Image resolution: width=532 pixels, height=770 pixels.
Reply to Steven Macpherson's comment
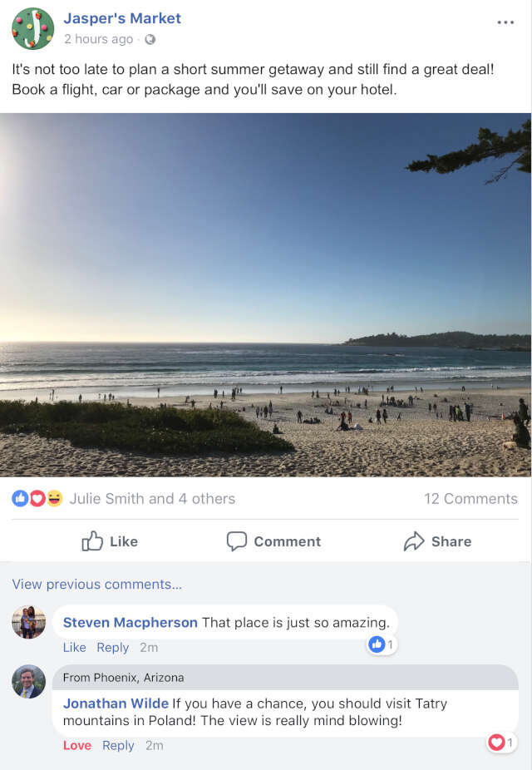tap(112, 648)
